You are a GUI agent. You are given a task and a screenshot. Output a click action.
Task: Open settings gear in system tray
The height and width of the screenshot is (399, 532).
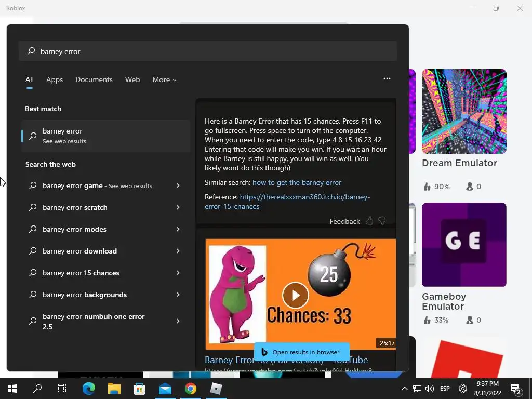coord(463,389)
